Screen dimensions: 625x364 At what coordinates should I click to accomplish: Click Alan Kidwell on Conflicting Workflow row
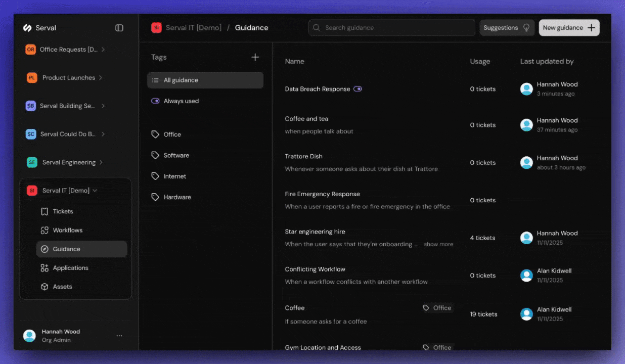pyautogui.click(x=554, y=271)
